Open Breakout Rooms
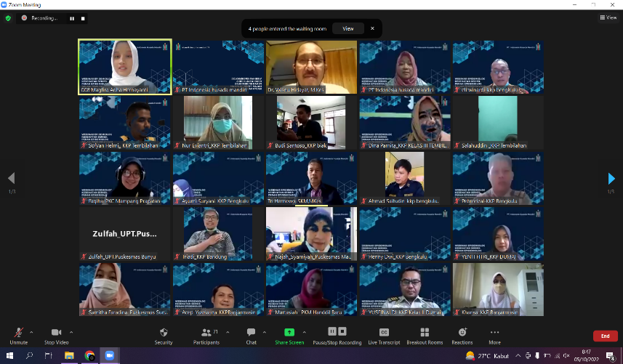623x364 pixels. point(425,336)
